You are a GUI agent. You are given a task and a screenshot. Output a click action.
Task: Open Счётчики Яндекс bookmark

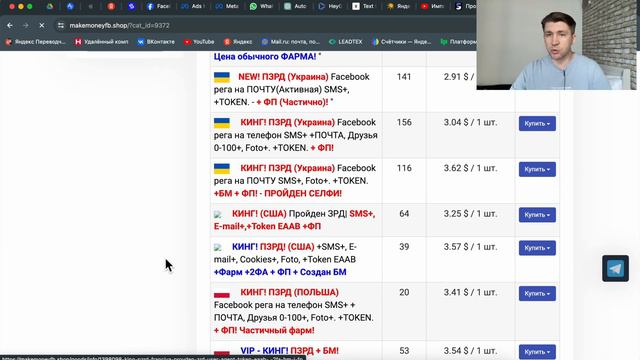[401, 42]
